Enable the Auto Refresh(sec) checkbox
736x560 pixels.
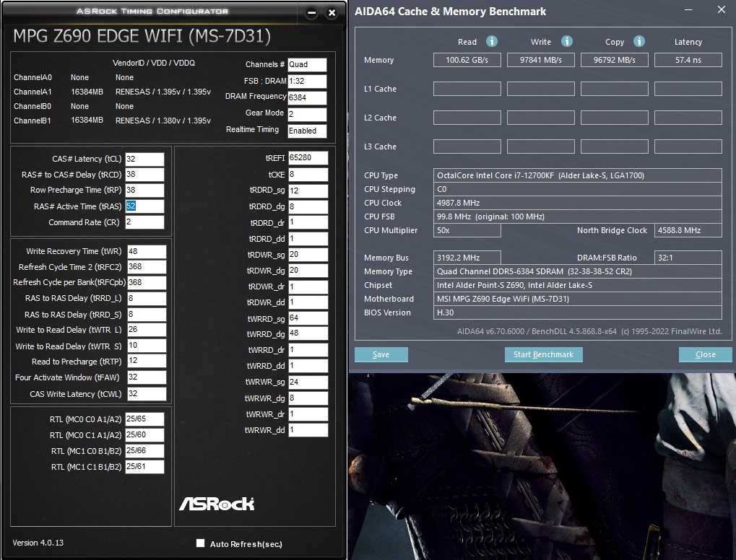tap(200, 543)
